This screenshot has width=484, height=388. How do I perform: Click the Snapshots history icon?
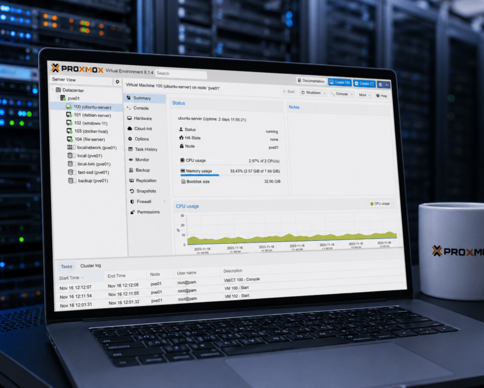[132, 191]
